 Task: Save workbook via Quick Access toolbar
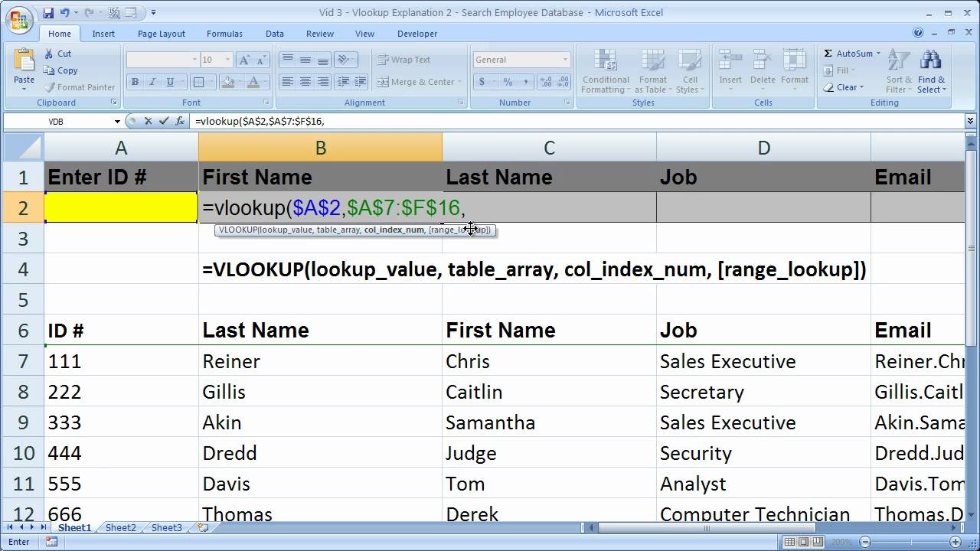coord(48,13)
